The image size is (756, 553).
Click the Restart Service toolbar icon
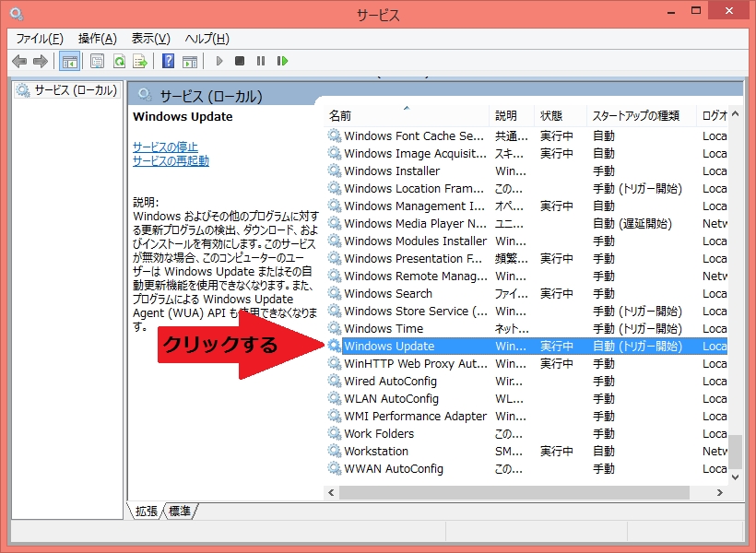[282, 61]
